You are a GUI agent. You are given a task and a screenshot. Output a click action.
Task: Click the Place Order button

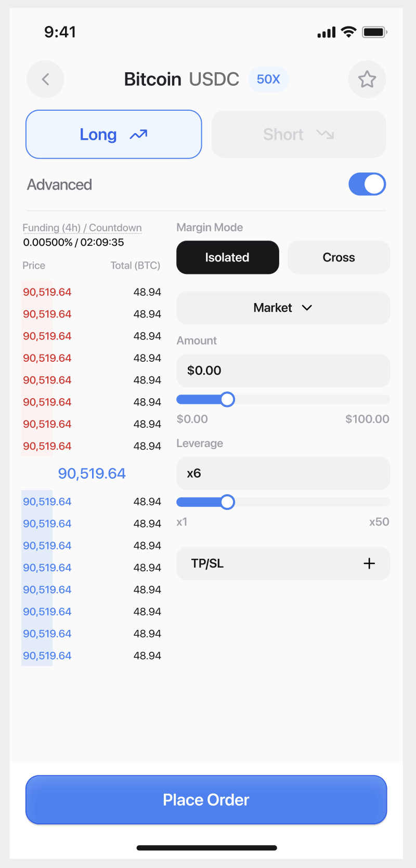tap(206, 800)
